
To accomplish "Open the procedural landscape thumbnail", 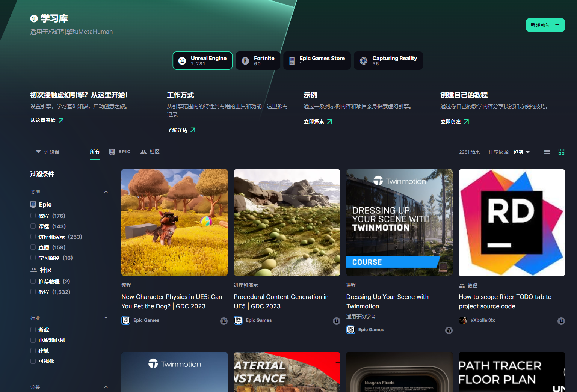I will click(287, 222).
